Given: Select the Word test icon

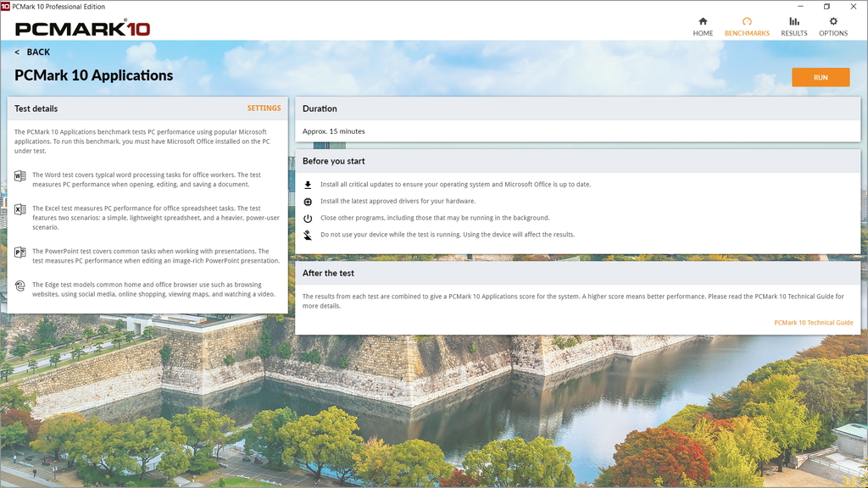Looking at the screenshot, I should [19, 176].
